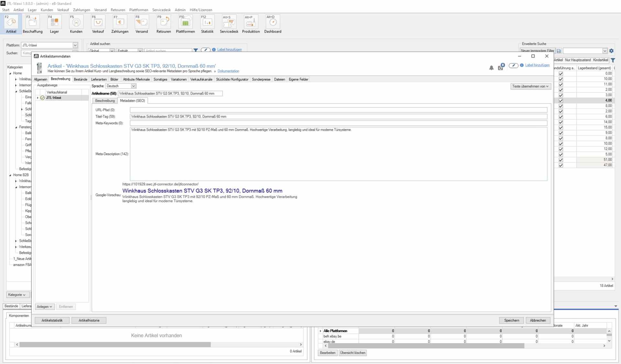Toggle the checkbox in the row with 0,00
This screenshot has width=621, height=364.
(x=561, y=73)
